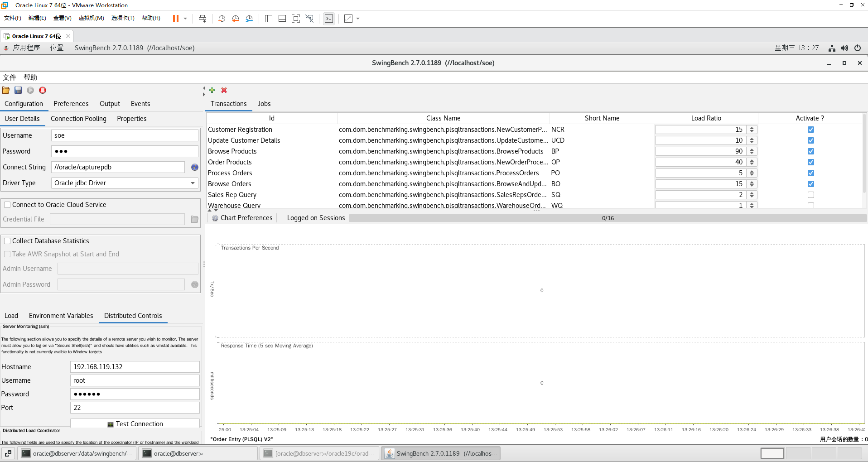
Task: Open GNOME volume speaker icon
Action: click(844, 48)
